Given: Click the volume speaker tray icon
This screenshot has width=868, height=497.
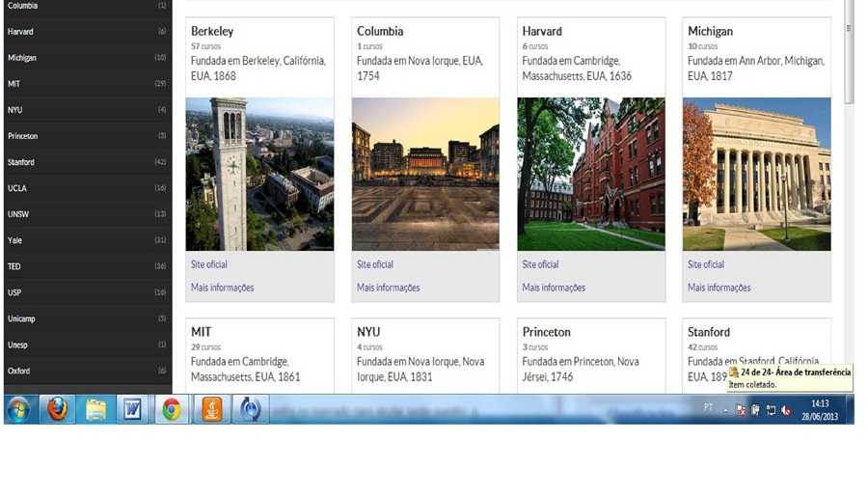Looking at the screenshot, I should [786, 410].
